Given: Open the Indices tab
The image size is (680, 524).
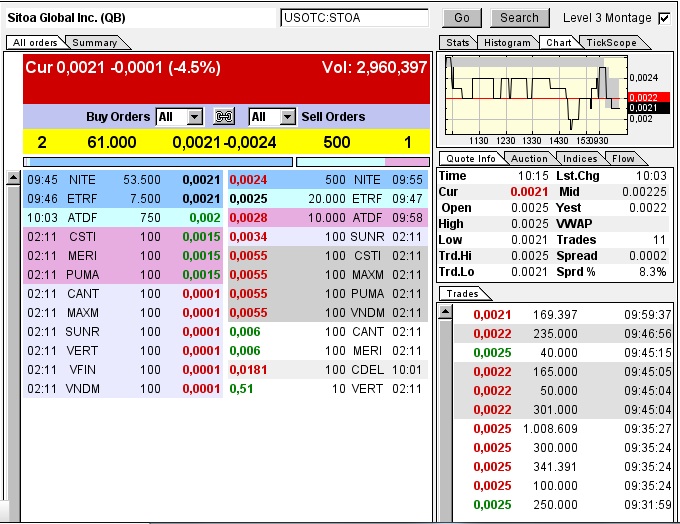Looking at the screenshot, I should click(580, 159).
